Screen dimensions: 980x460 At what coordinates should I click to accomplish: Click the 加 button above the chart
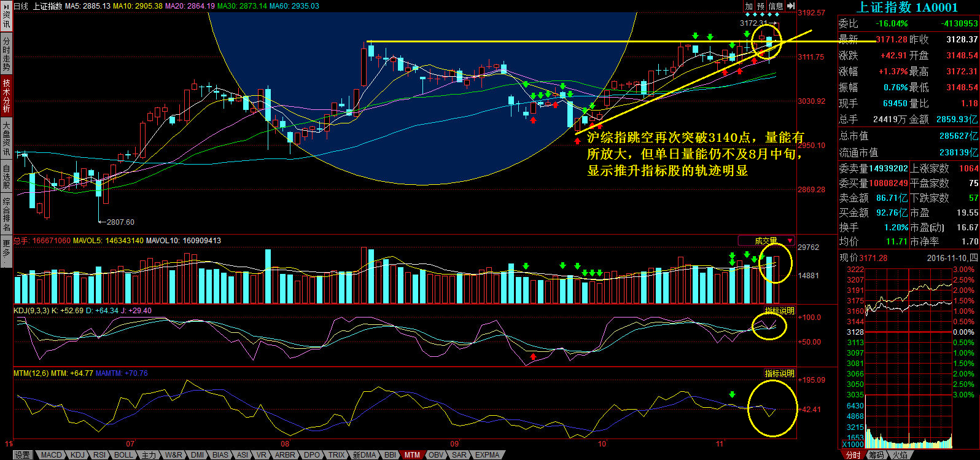click(749, 6)
